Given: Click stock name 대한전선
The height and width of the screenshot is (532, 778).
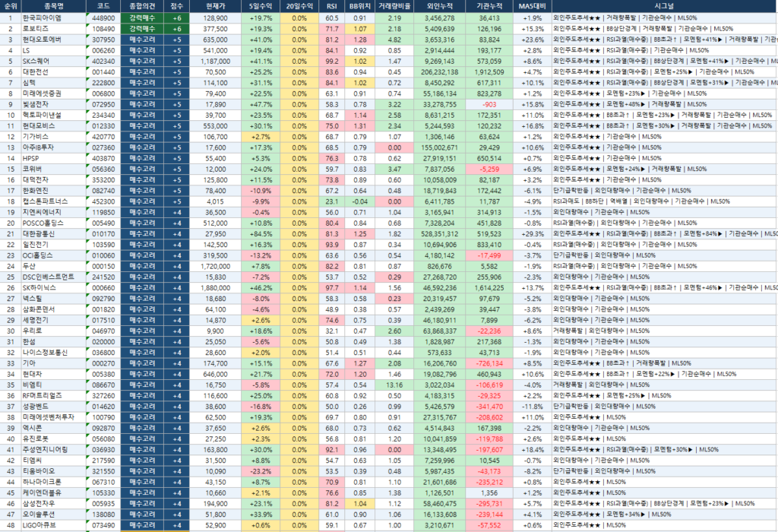Looking at the screenshot, I should coord(35,72).
